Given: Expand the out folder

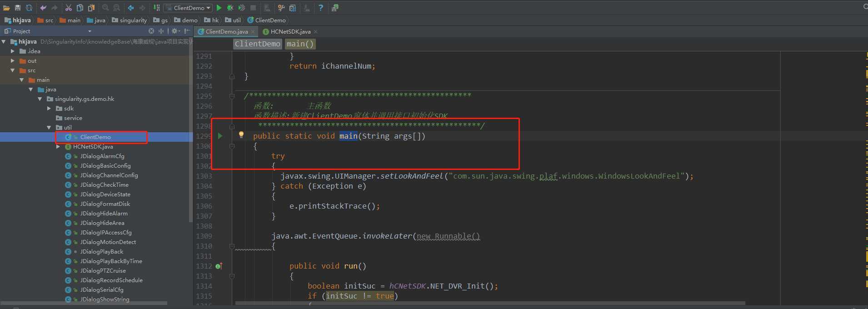Looking at the screenshot, I should (x=13, y=60).
